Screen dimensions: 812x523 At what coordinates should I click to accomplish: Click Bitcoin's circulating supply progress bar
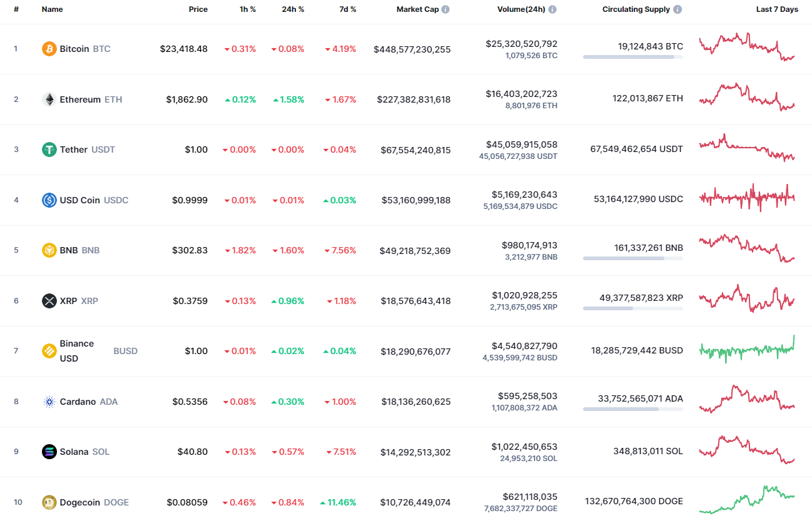(x=632, y=57)
